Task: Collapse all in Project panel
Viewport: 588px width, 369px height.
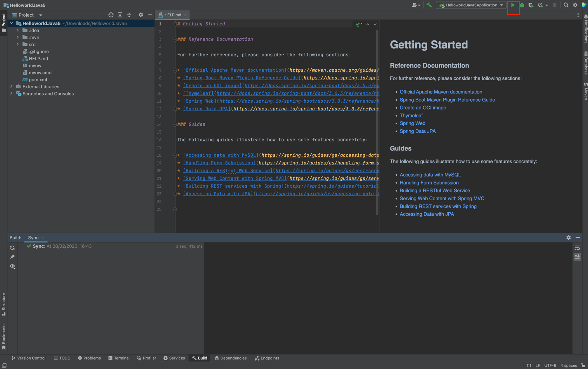Action: point(129,15)
